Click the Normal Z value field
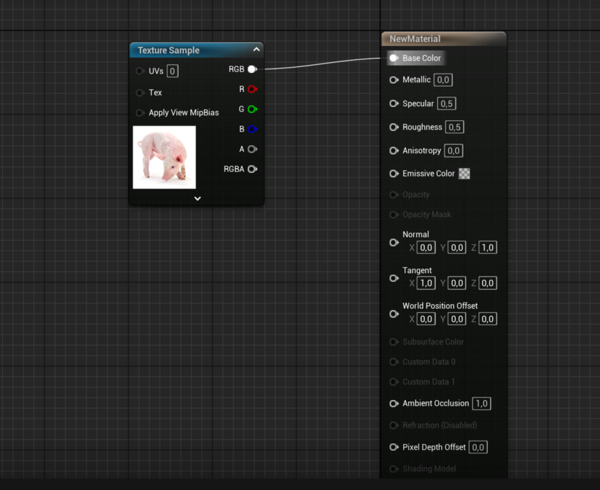Image resolution: width=600 pixels, height=490 pixels. (488, 248)
